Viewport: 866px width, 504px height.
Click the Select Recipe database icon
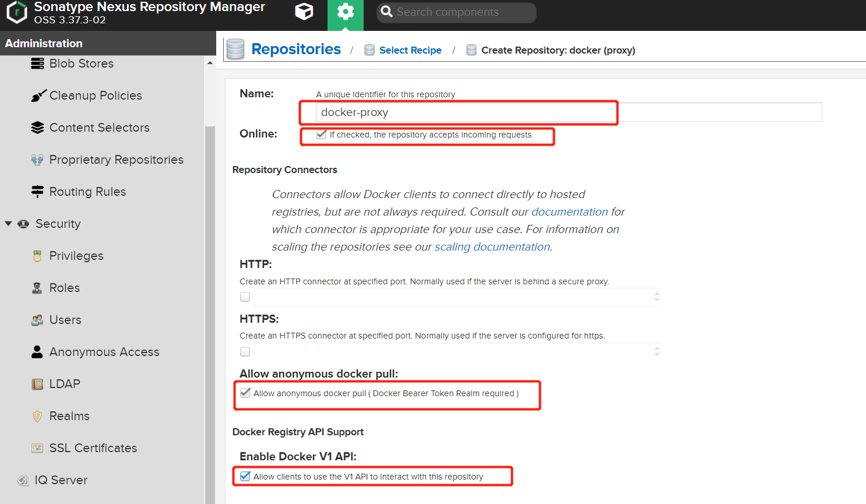[369, 50]
